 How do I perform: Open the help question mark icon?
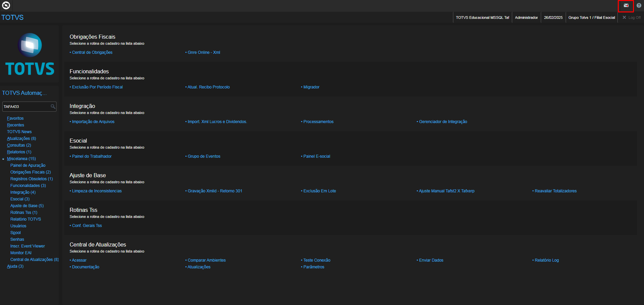tap(639, 6)
